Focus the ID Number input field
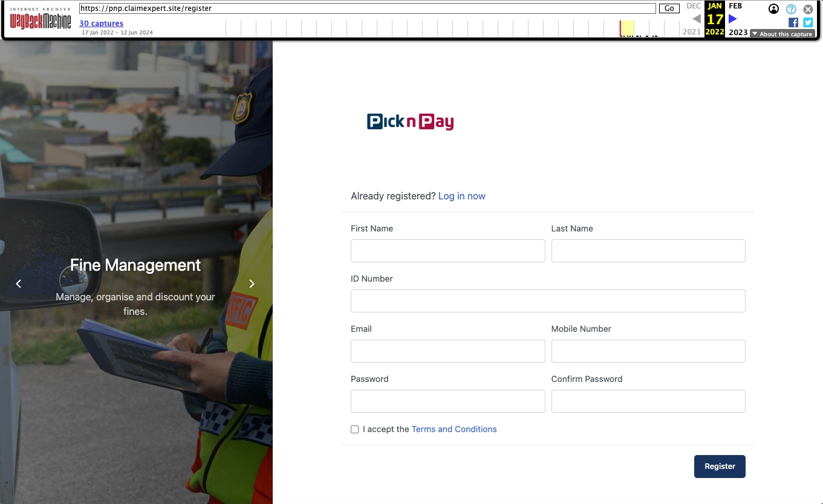Screen dimensions: 823x504 [548, 301]
